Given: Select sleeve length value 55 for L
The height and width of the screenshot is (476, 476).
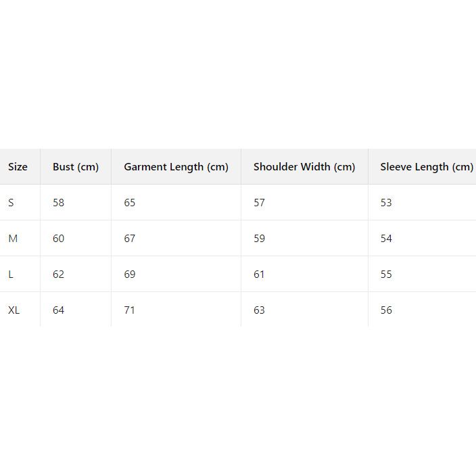Looking at the screenshot, I should point(386,275).
